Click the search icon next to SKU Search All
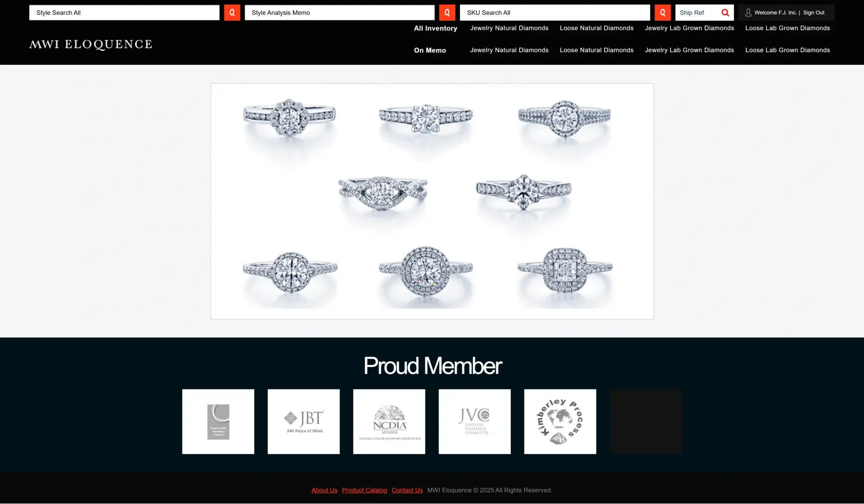The height and width of the screenshot is (504, 864). coord(662,12)
